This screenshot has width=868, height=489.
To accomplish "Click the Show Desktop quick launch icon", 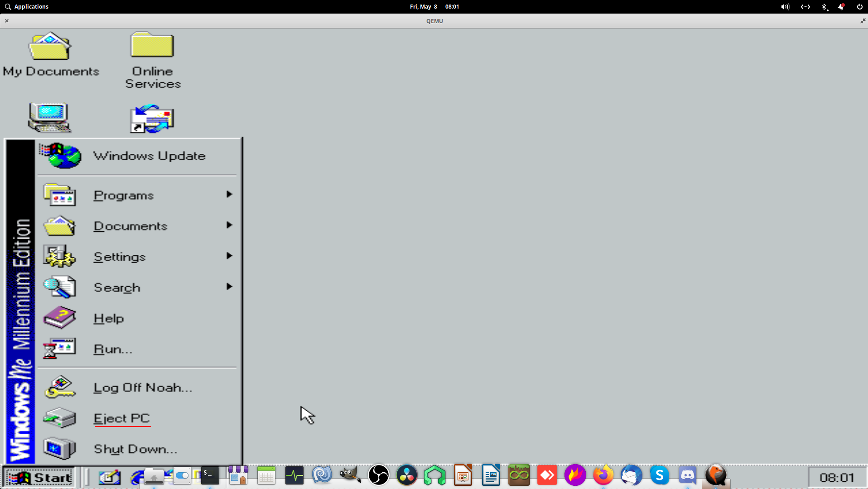I will pyautogui.click(x=110, y=477).
